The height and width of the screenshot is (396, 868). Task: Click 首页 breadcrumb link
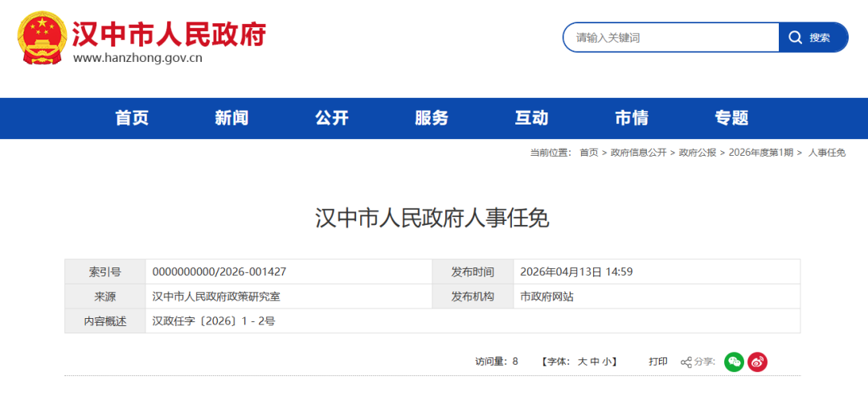coord(588,153)
